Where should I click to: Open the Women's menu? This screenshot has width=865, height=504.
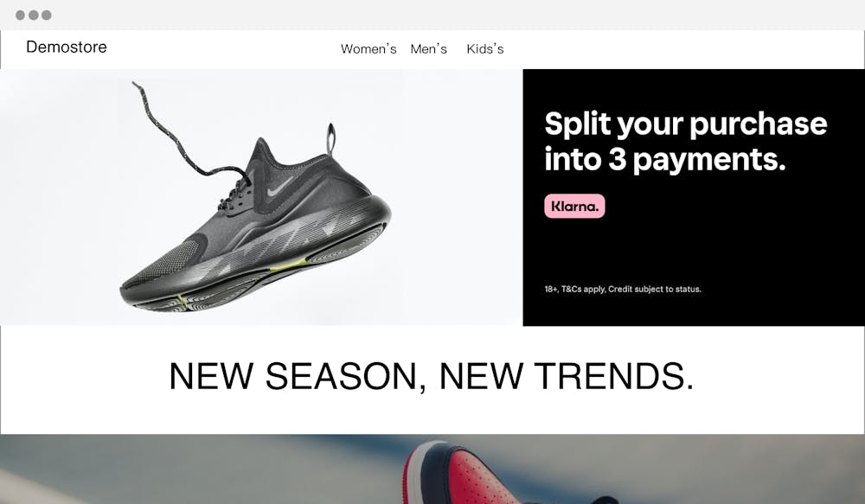click(x=368, y=48)
